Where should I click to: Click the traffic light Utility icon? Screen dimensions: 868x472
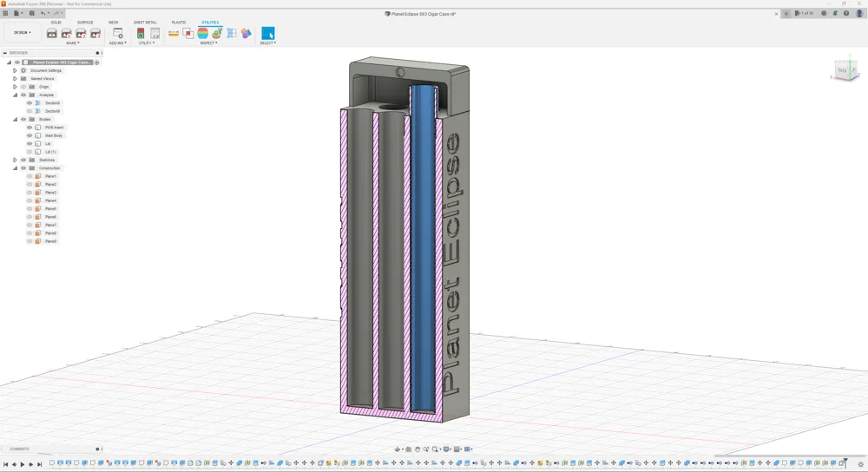point(141,34)
